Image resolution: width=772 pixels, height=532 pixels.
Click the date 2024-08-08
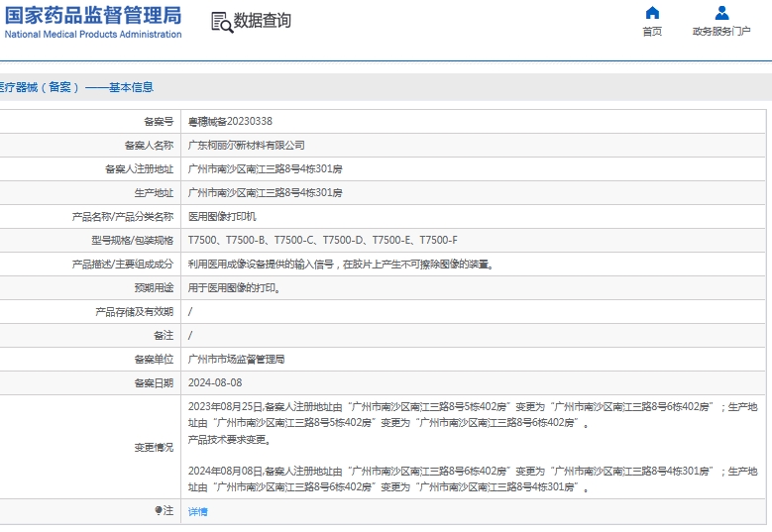215,382
